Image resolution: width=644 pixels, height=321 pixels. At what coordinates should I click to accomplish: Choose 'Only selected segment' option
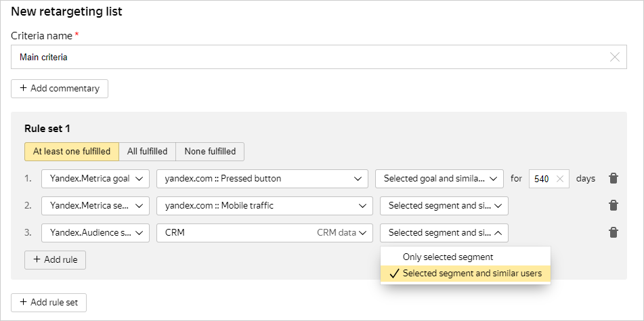(x=448, y=257)
